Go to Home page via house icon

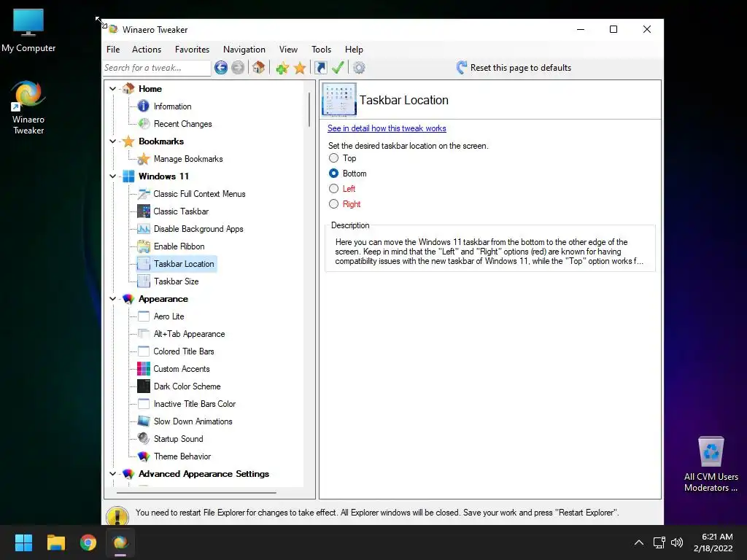pos(259,68)
